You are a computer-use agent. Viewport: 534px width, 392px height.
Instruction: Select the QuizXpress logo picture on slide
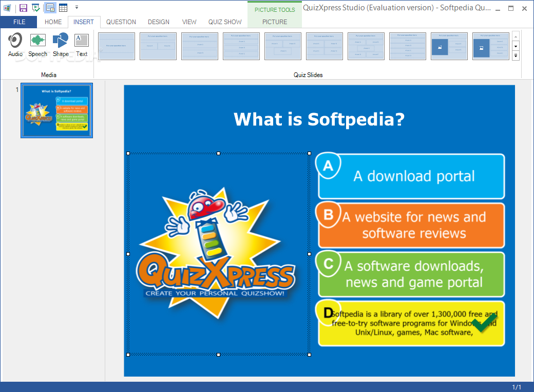point(218,254)
